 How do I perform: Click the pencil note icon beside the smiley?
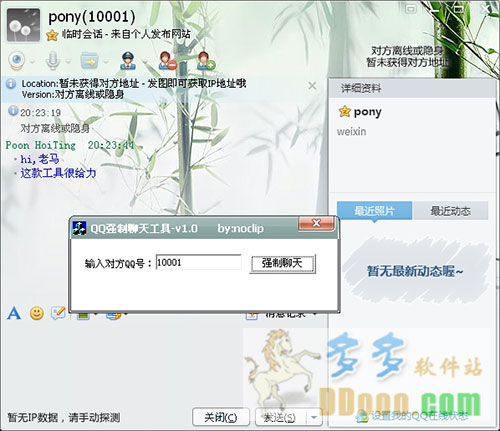click(x=58, y=313)
